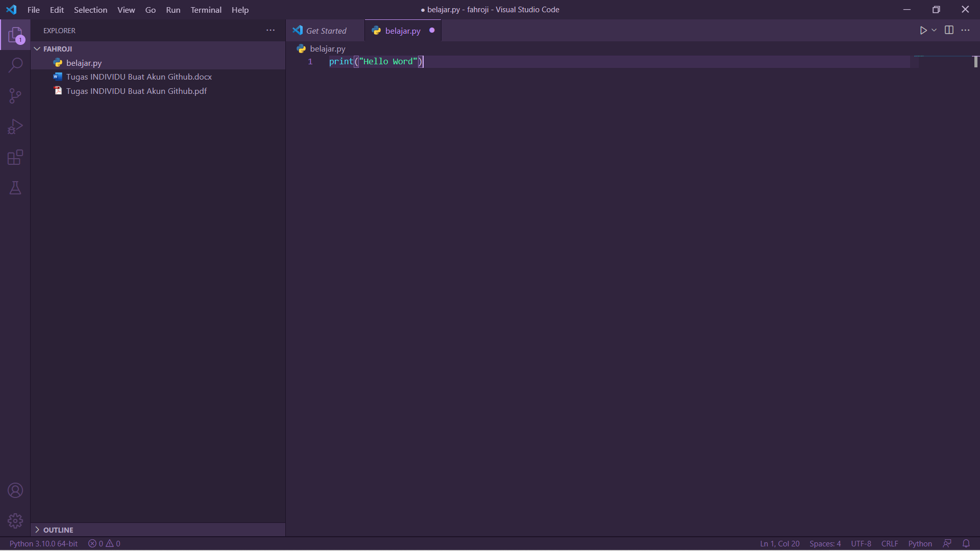This screenshot has width=980, height=551.
Task: Open the Run and Debug view
Action: (x=15, y=127)
